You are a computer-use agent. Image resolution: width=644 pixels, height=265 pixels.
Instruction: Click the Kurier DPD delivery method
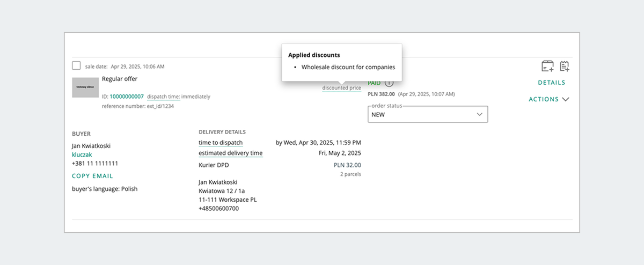(x=214, y=165)
